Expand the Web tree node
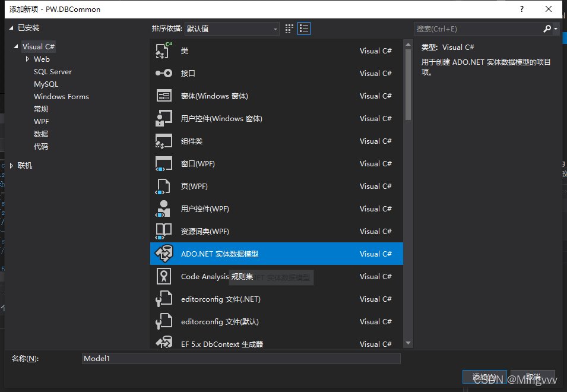 (27, 59)
